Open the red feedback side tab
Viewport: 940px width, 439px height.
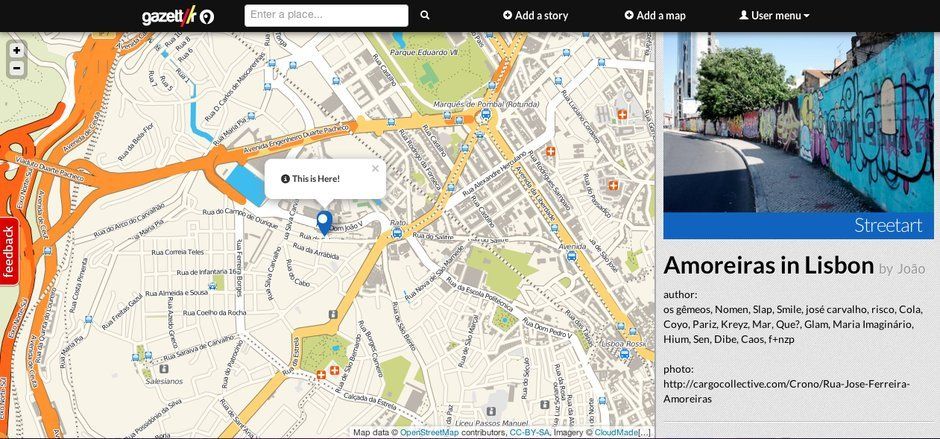point(9,251)
